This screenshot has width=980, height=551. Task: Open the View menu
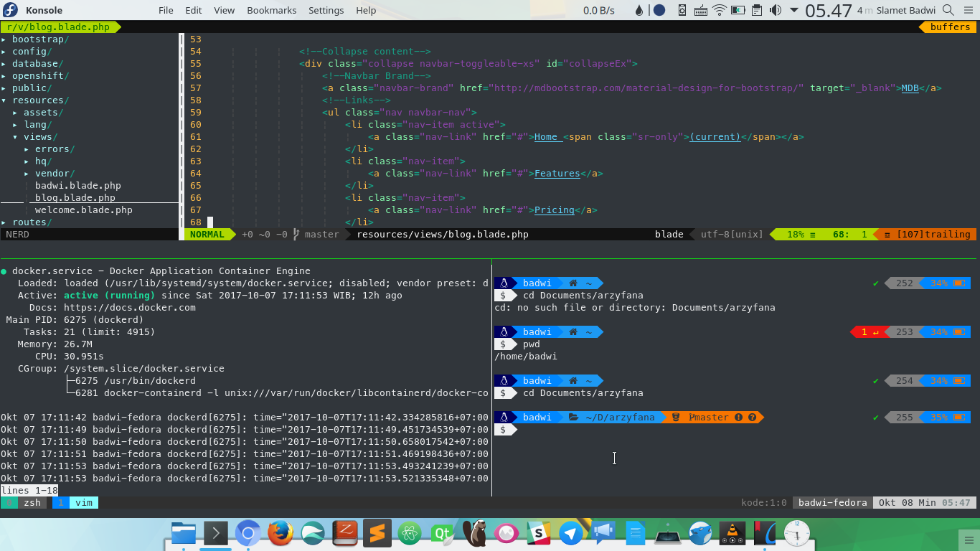[224, 10]
